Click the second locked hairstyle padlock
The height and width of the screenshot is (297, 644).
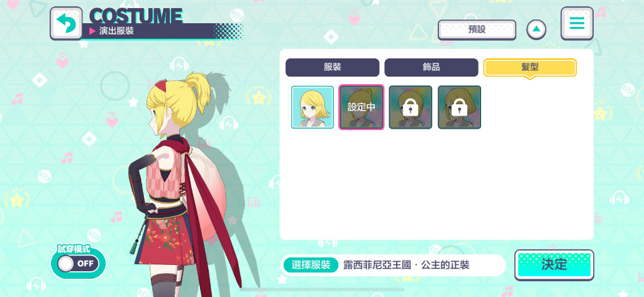459,107
